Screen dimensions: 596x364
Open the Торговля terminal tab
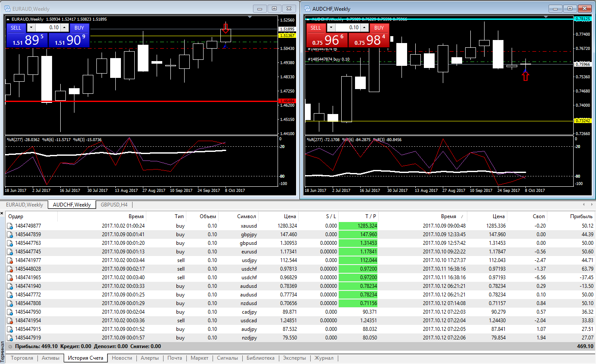coord(22,358)
